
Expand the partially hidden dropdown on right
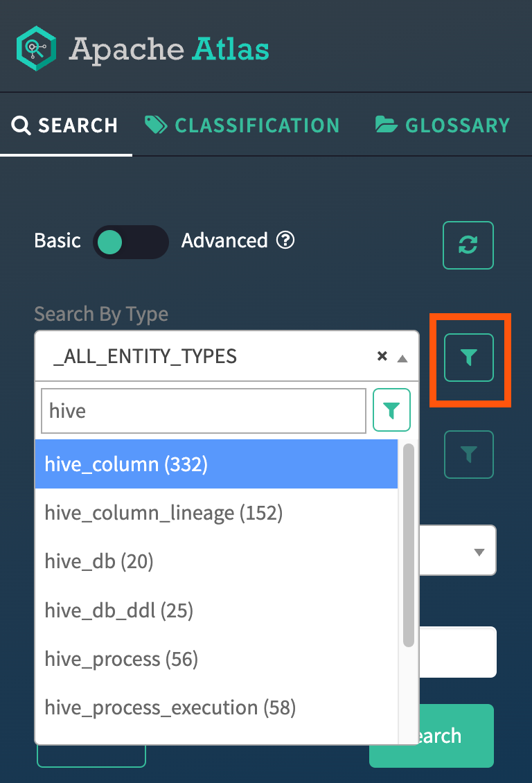(x=478, y=552)
